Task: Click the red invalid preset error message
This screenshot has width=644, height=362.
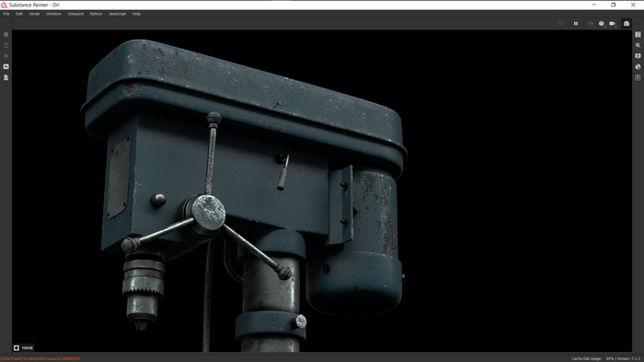Action: click(x=40, y=358)
